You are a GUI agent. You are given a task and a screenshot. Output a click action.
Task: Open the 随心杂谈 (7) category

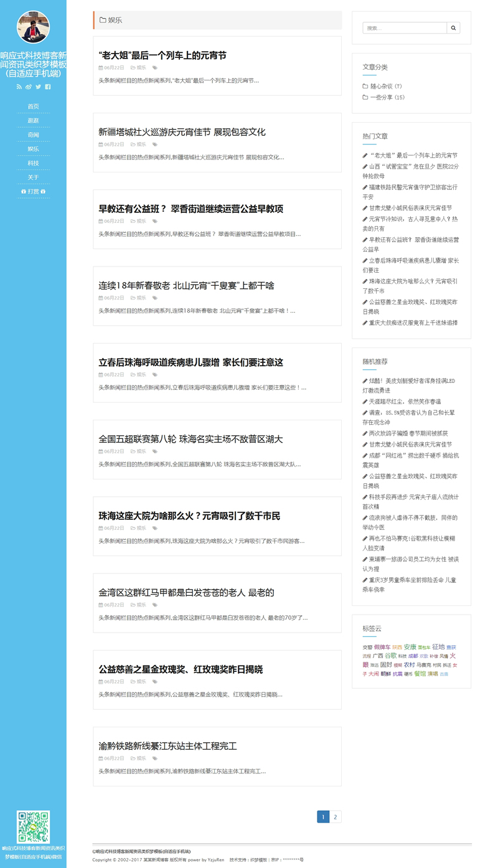tap(386, 87)
